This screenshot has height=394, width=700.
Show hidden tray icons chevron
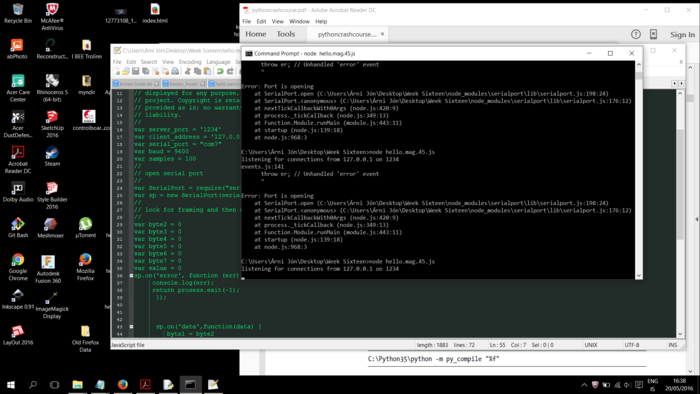[x=584, y=385]
